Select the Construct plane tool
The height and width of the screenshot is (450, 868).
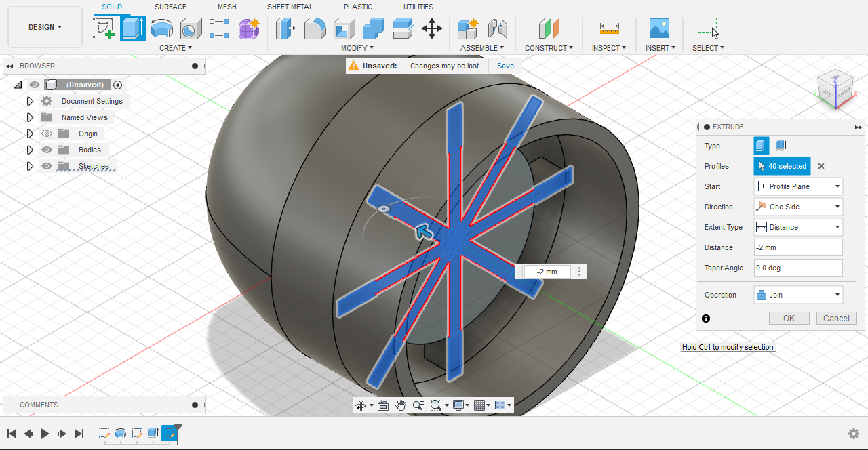point(549,28)
